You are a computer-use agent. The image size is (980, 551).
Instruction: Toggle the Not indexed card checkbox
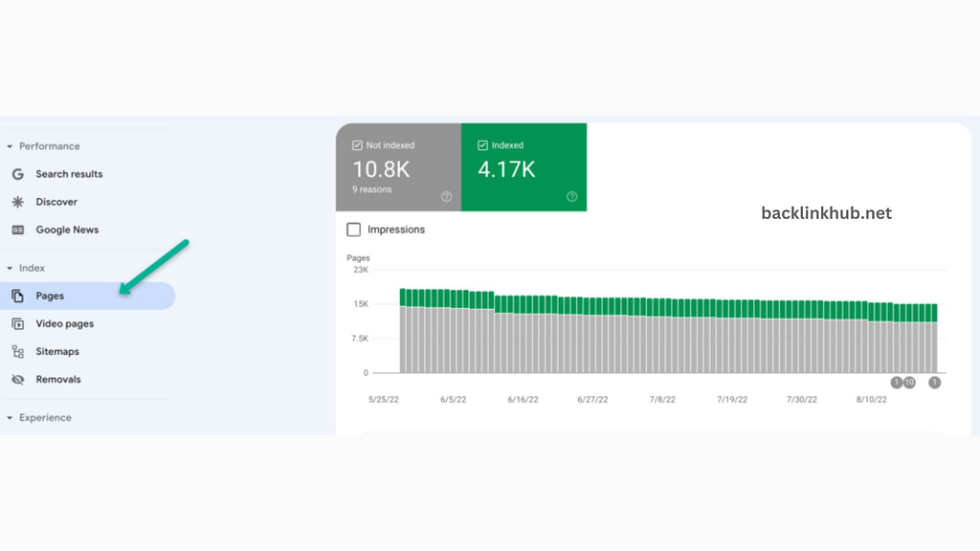[x=357, y=144]
